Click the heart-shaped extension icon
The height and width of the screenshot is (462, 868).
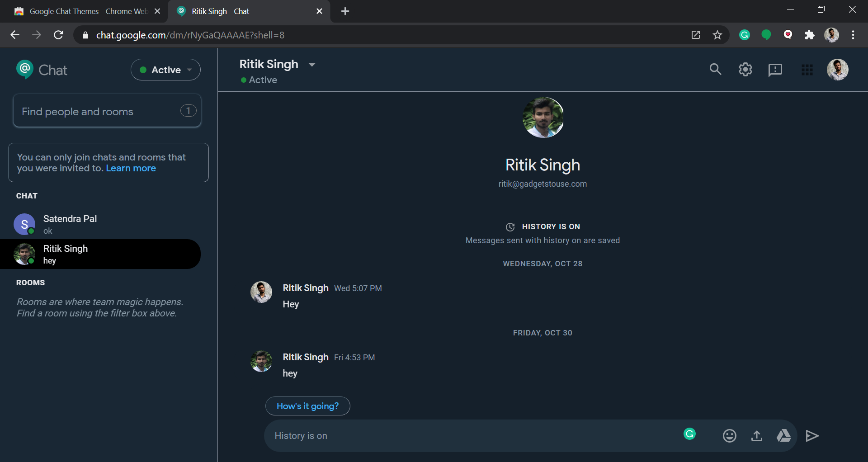click(788, 35)
